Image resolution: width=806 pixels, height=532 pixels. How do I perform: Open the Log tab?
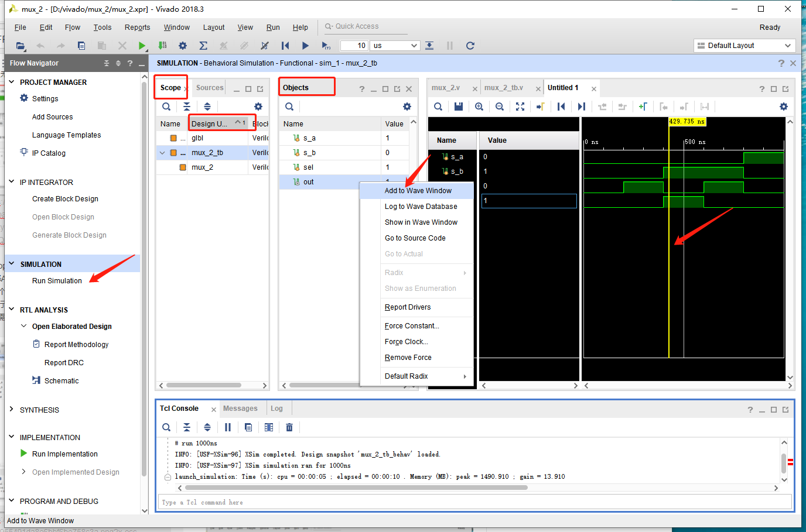click(276, 409)
